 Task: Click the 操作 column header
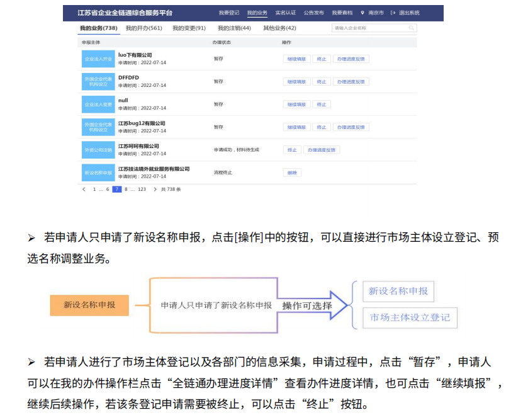(286, 42)
